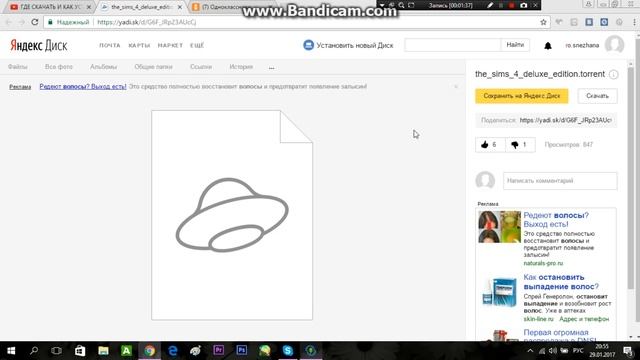Click the volume icon in system tray
This screenshot has width=640, height=360.
pos(553,351)
